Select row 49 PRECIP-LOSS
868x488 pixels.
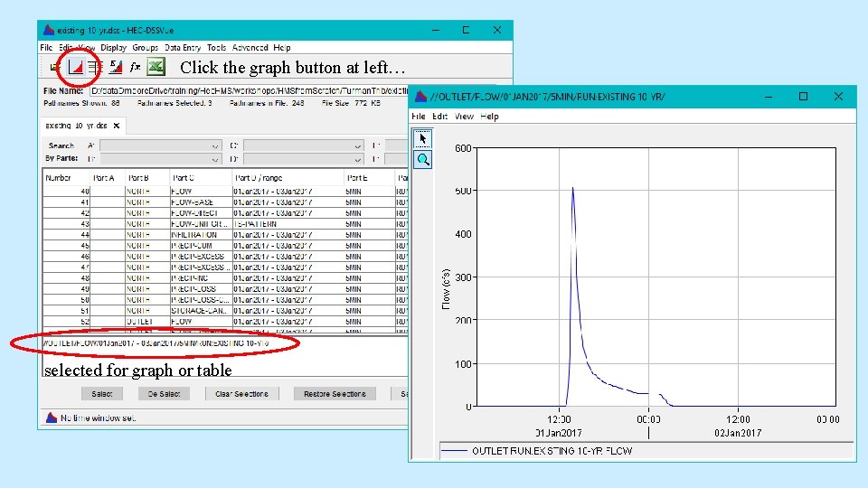point(226,289)
